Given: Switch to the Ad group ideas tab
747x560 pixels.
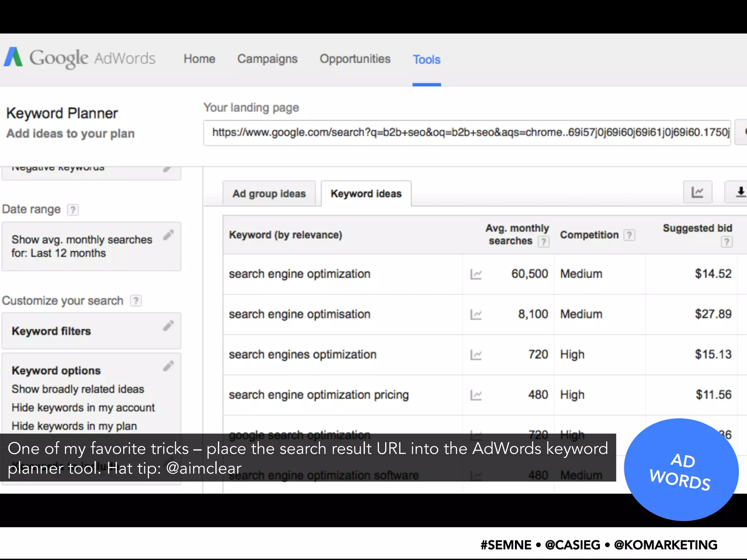Looking at the screenshot, I should [269, 194].
